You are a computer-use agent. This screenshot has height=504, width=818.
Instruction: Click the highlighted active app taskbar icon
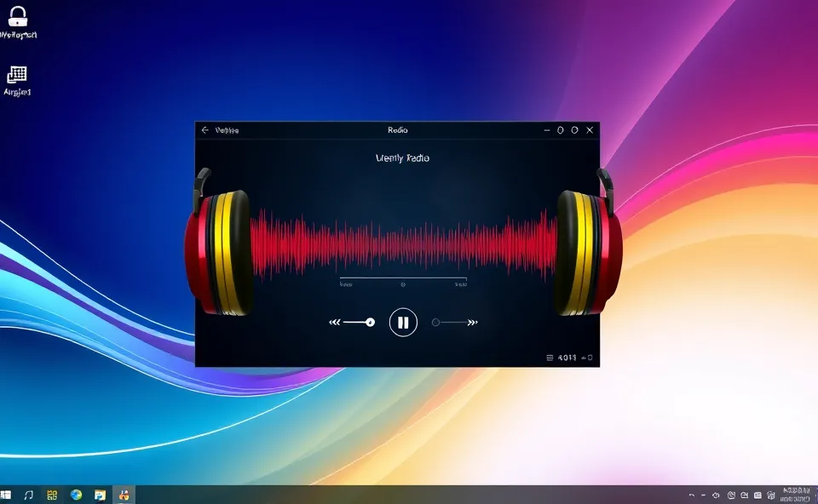124,495
